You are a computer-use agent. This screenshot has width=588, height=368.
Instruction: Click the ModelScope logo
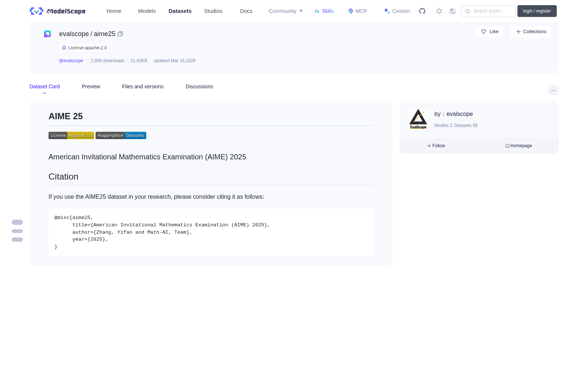point(57,11)
